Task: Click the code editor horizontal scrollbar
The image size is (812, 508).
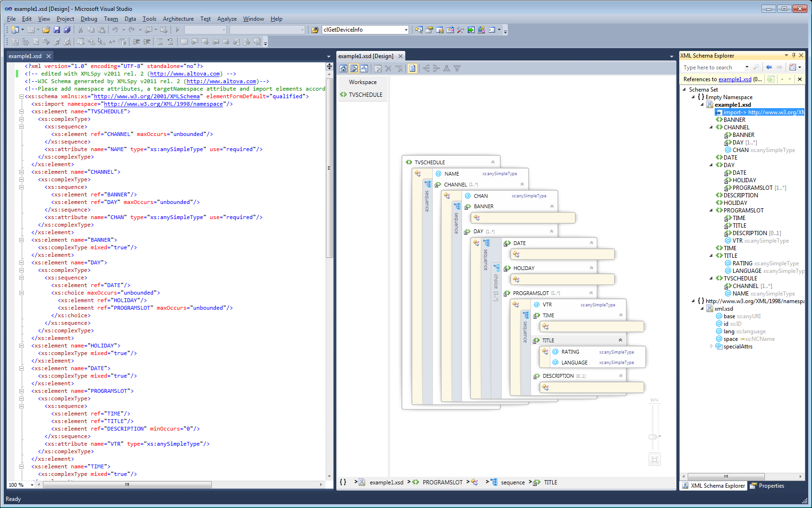Action: tap(127, 485)
